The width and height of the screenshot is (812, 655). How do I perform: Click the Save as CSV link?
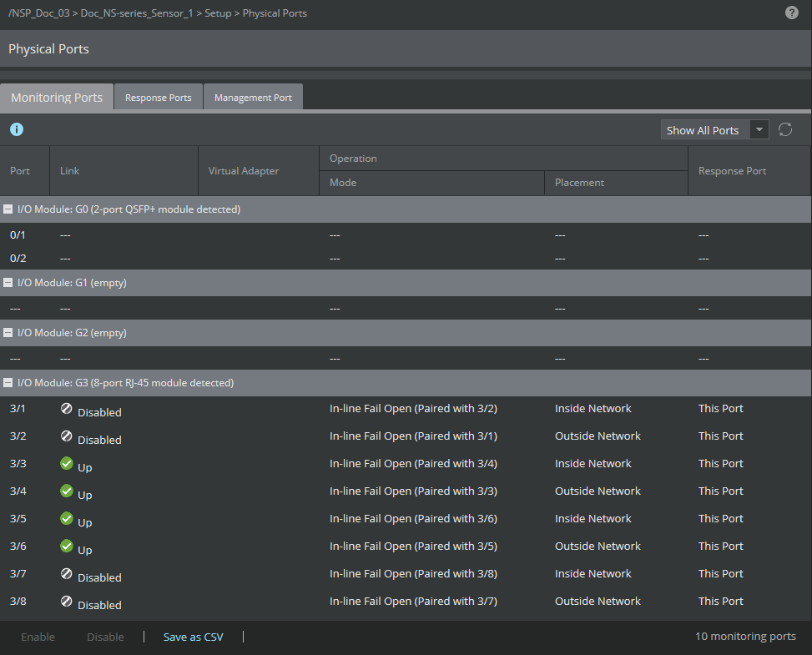193,637
